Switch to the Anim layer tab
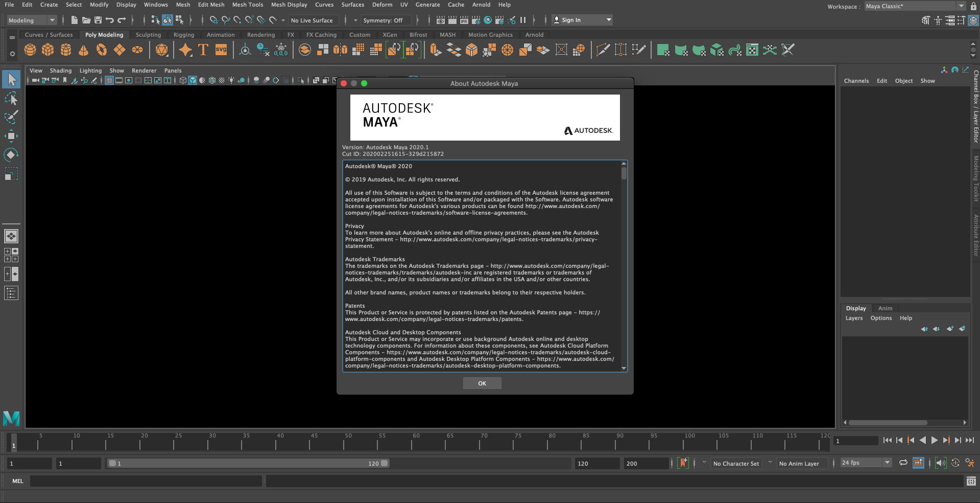The image size is (980, 503). click(x=885, y=308)
